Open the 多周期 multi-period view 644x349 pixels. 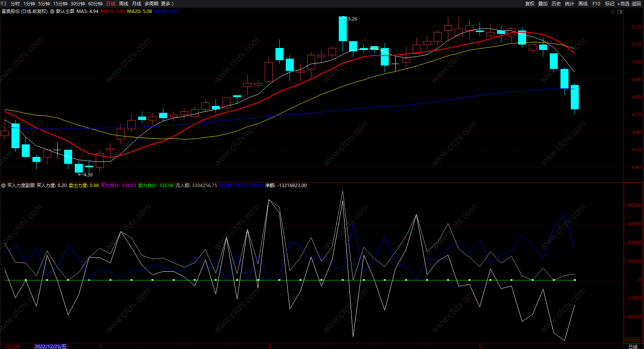(151, 3)
